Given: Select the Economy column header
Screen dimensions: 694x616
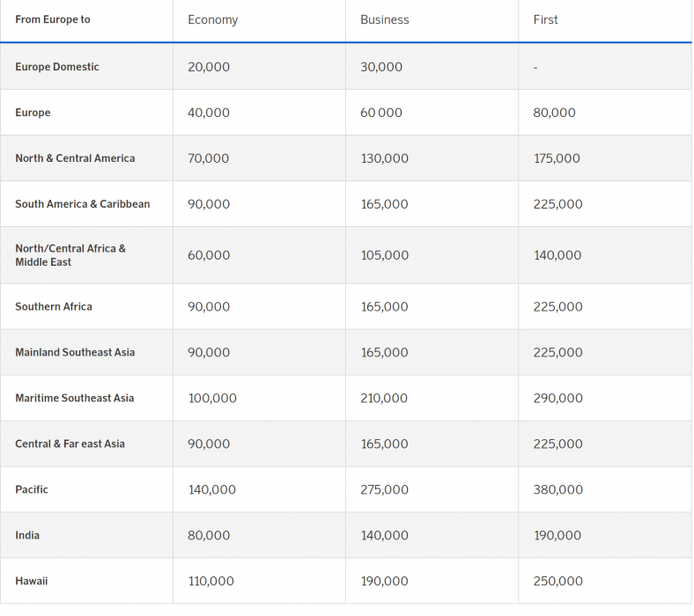Looking at the screenshot, I should click(212, 19).
